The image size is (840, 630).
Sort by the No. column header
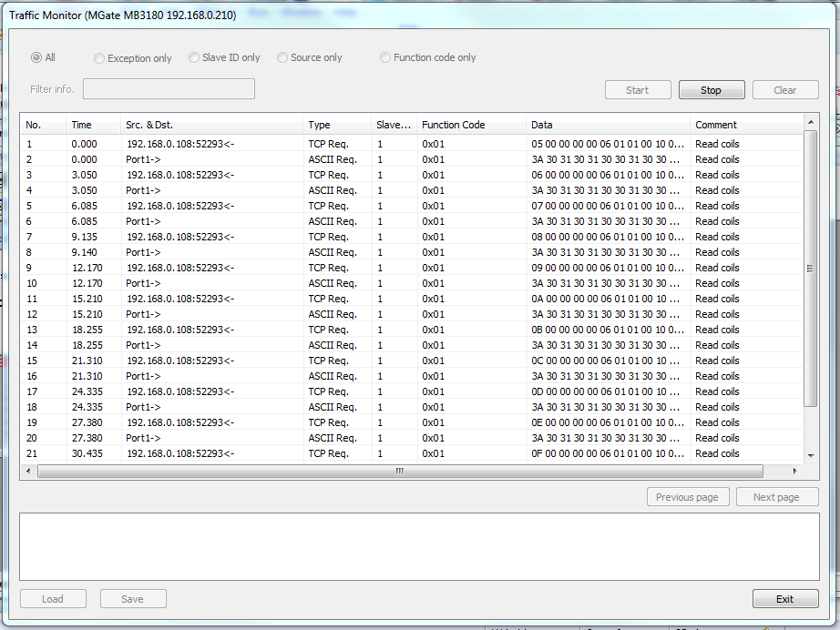[44, 125]
